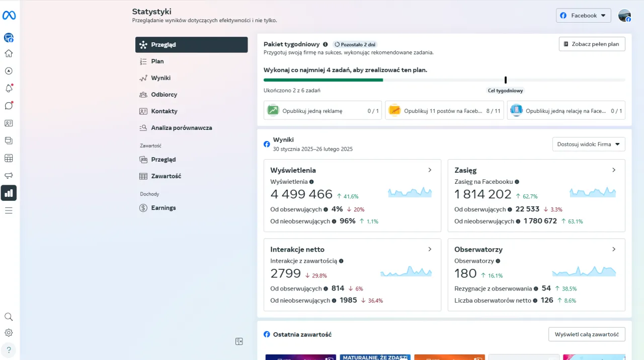Open contacts using the ID card icon
644x360 pixels.
click(x=9, y=123)
